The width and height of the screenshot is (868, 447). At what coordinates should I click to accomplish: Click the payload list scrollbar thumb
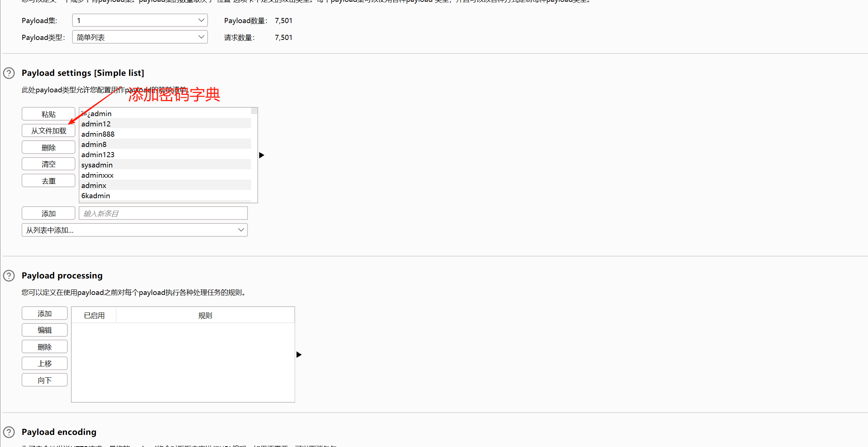(254, 111)
